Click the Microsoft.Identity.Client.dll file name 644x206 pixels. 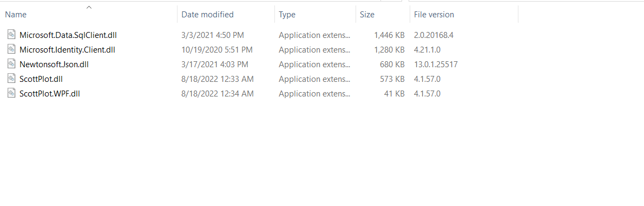pos(67,50)
